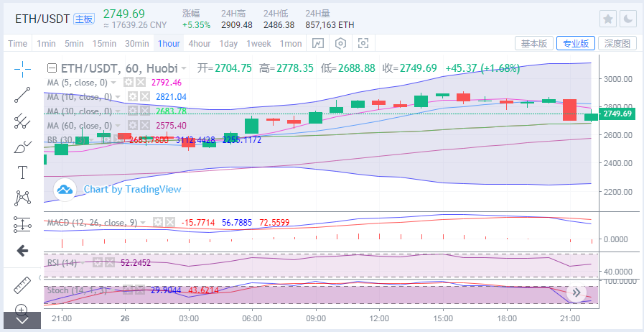Collapse the ETH/USDT indicator legend
This screenshot has height=332, width=644.
coord(51,68)
